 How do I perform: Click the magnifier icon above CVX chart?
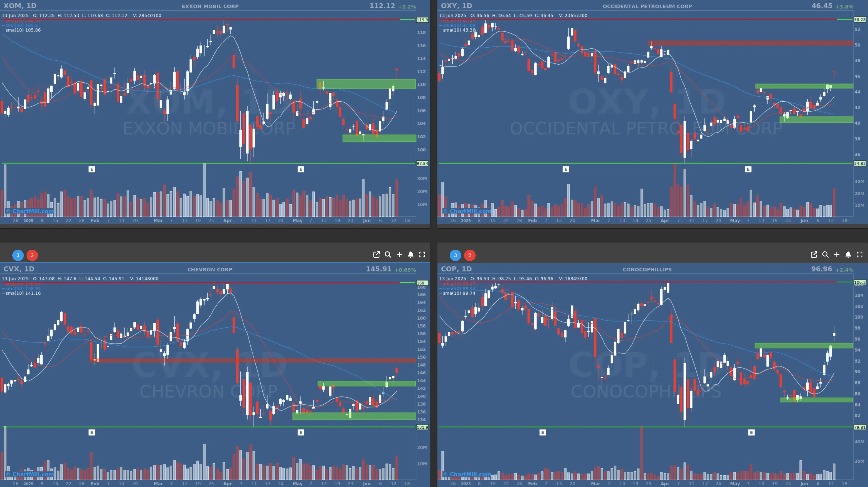388,255
